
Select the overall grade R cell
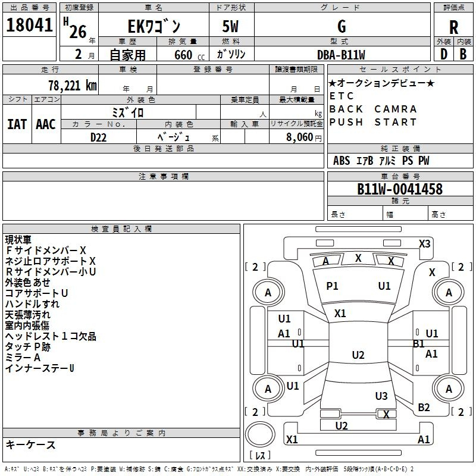(x=453, y=27)
